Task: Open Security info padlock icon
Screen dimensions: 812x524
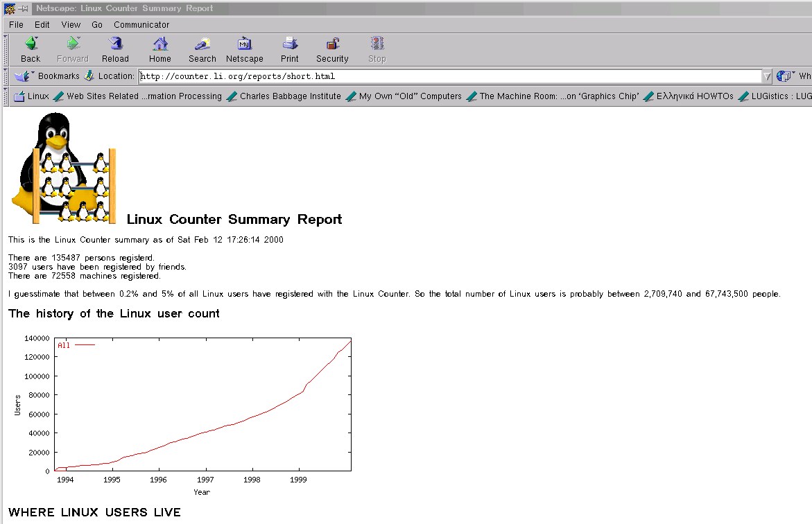Action: tap(332, 45)
